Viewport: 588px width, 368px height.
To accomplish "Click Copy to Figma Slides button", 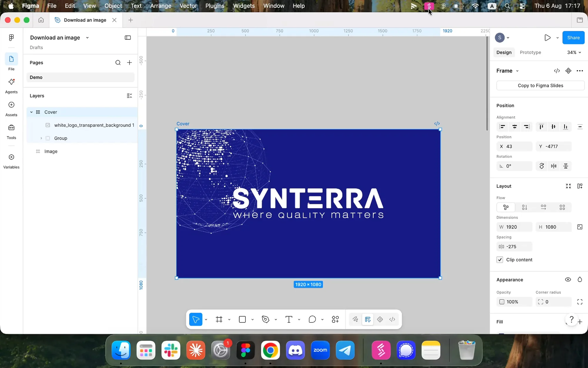I will point(540,86).
